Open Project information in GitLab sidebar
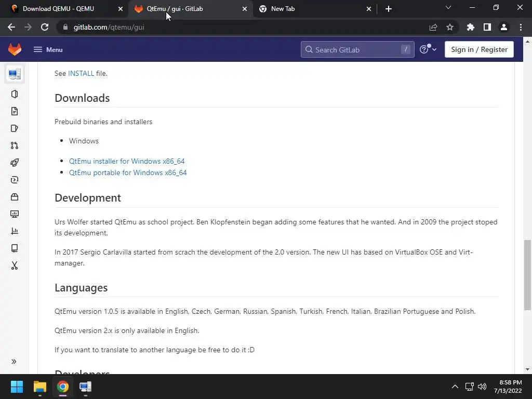 point(14,94)
